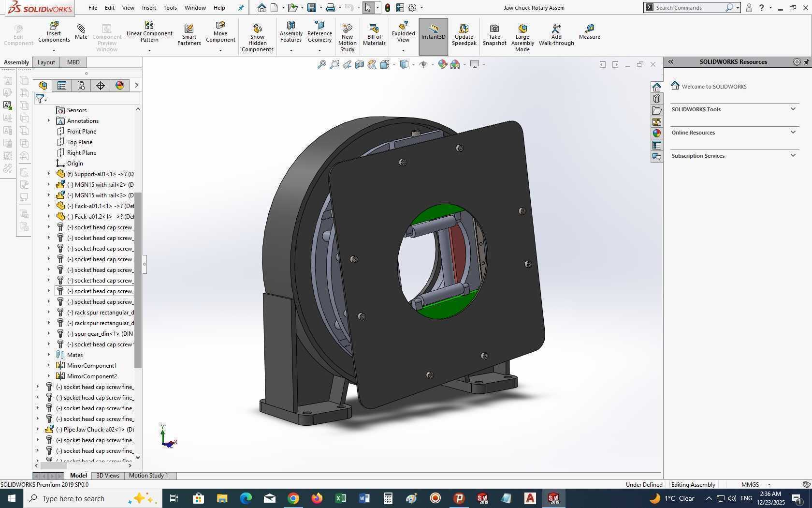The height and width of the screenshot is (508, 812).
Task: Open the Insert menu
Action: 149,8
